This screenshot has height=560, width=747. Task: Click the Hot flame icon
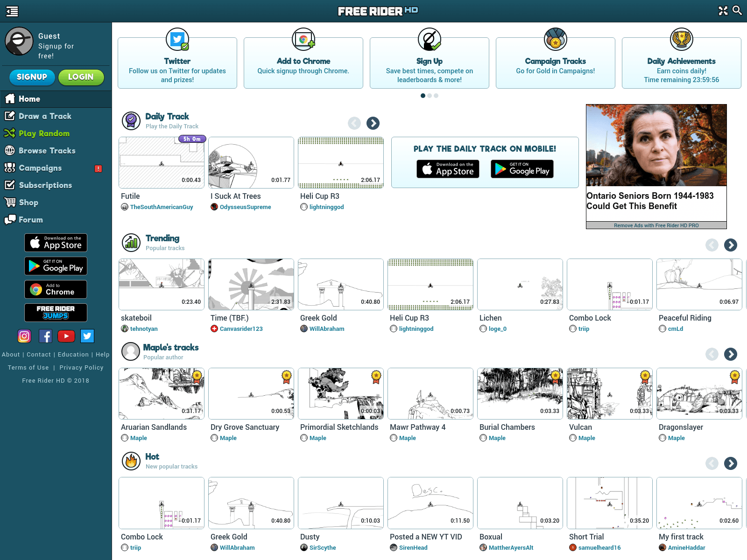click(131, 461)
